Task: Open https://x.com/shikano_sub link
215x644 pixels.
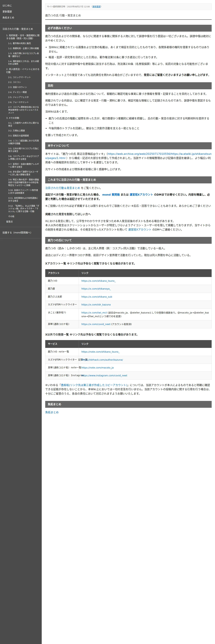Action: click(x=97, y=297)
